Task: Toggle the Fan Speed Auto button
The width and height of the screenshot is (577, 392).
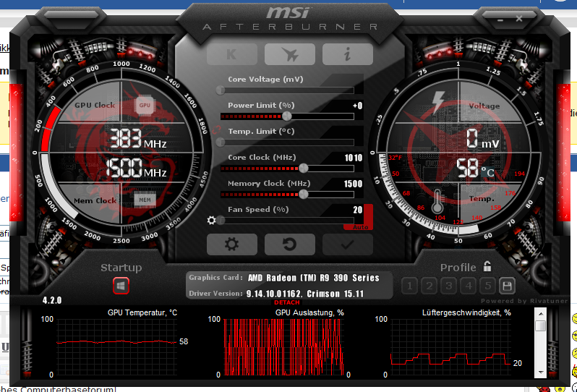Action: click(361, 228)
